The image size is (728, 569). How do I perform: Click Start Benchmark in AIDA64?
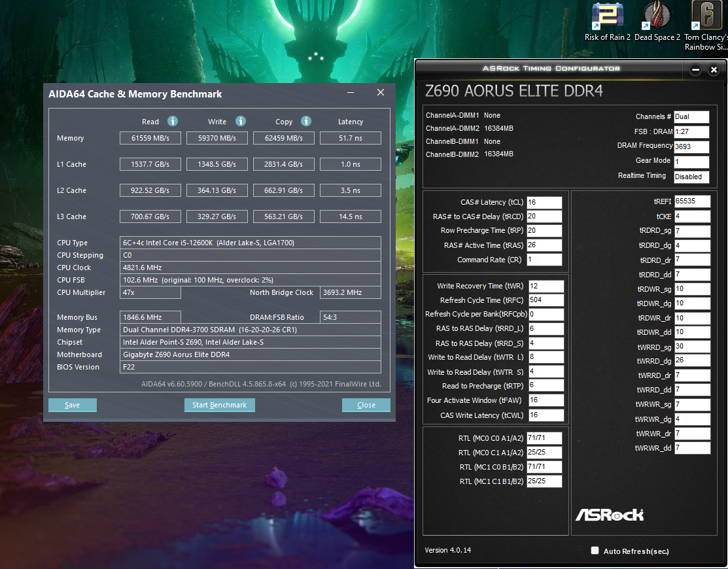click(x=220, y=405)
